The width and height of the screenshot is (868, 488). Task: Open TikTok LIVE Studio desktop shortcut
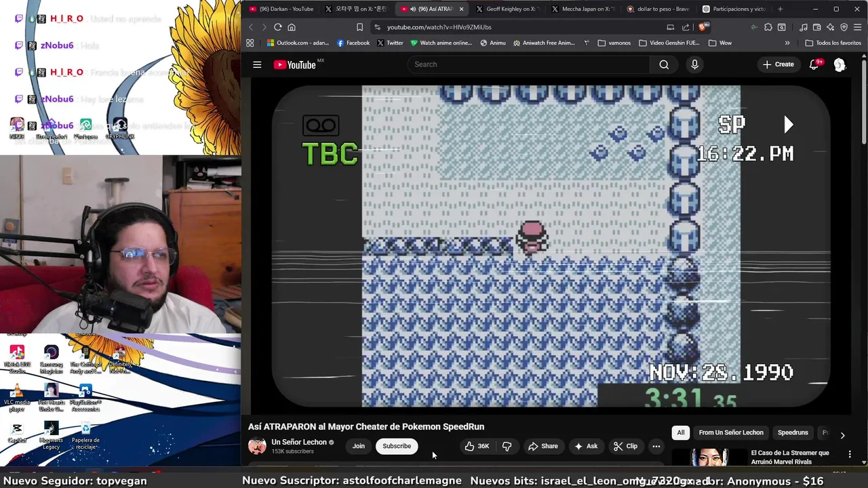coord(17,360)
